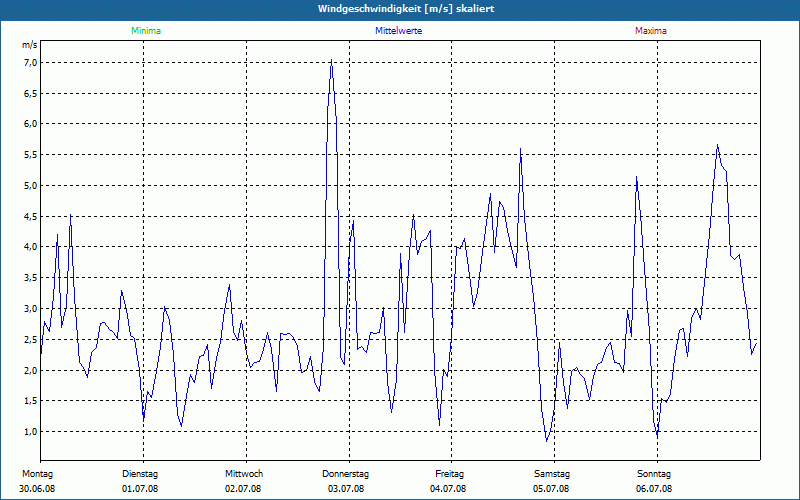Click the Minima legend label
The height and width of the screenshot is (500, 800).
(x=146, y=31)
